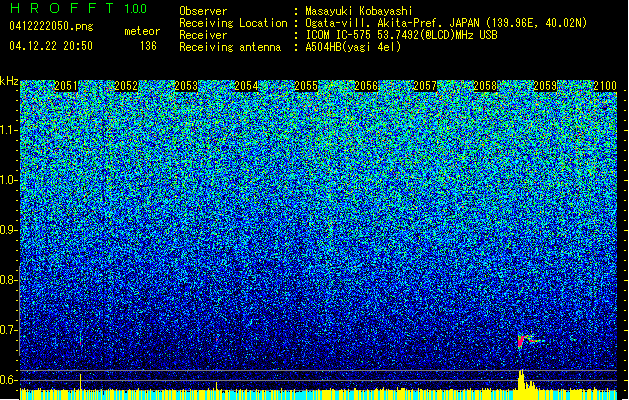This screenshot has height=400, width=629.
Task: Click the 0.9 frequency axis label
Action: pyautogui.click(x=8, y=230)
